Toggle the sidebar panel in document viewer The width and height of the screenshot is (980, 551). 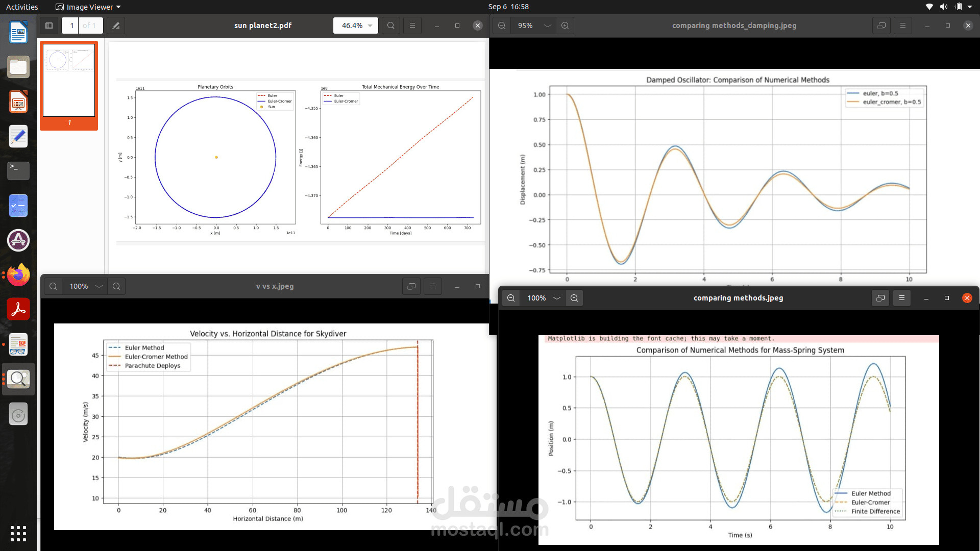[x=49, y=26]
